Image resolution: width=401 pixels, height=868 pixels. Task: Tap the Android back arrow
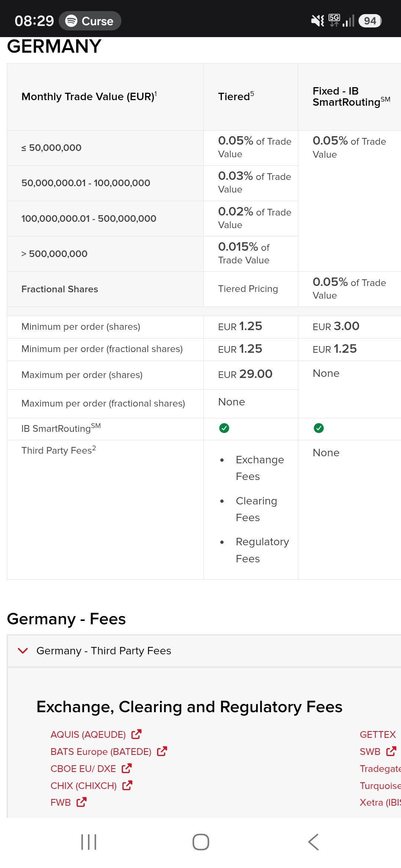313,842
